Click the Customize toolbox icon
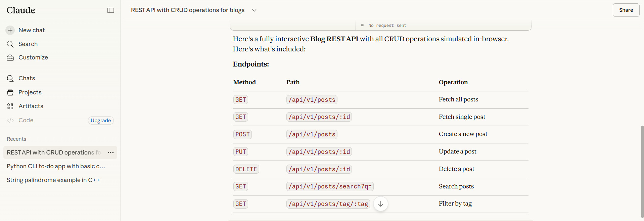The width and height of the screenshot is (644, 221). (x=10, y=57)
